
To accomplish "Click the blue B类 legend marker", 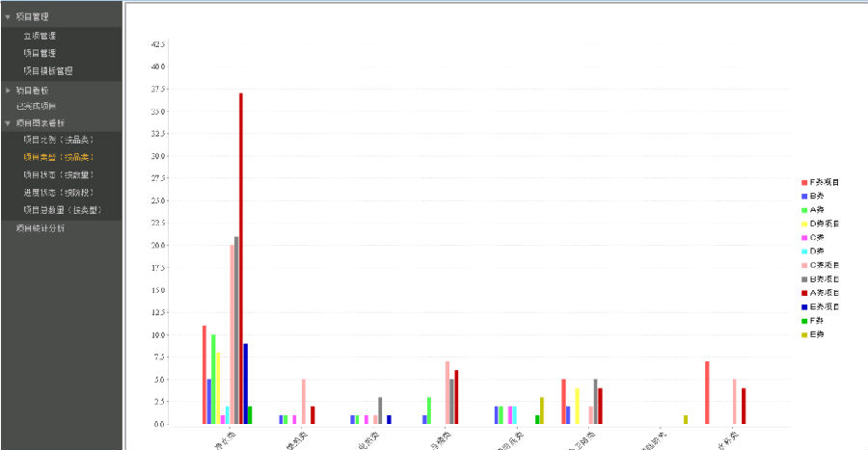I will 804,196.
